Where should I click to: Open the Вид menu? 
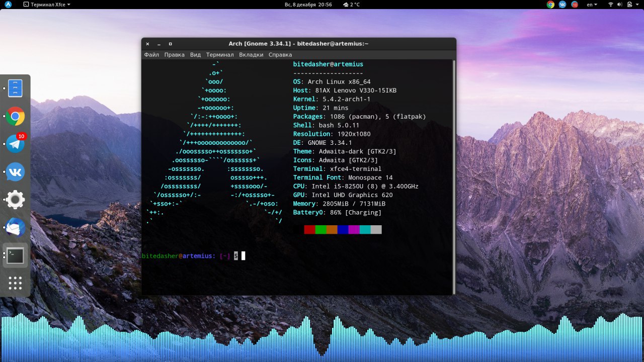pos(195,55)
